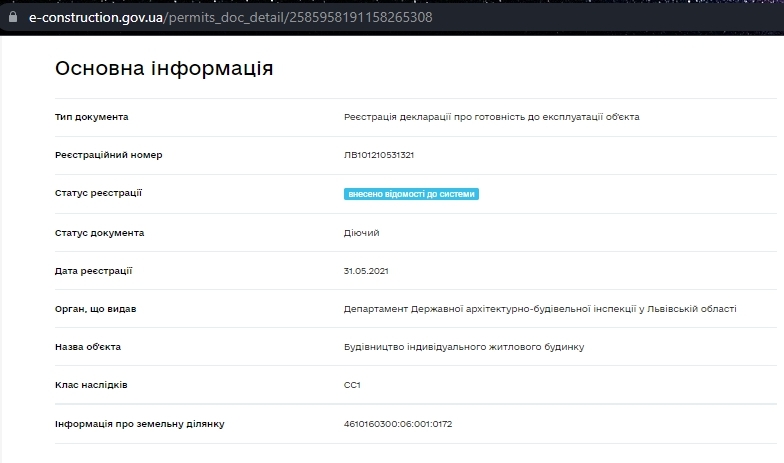The height and width of the screenshot is (463, 784).
Task: Click the padlock site security icon
Action: click(13, 17)
